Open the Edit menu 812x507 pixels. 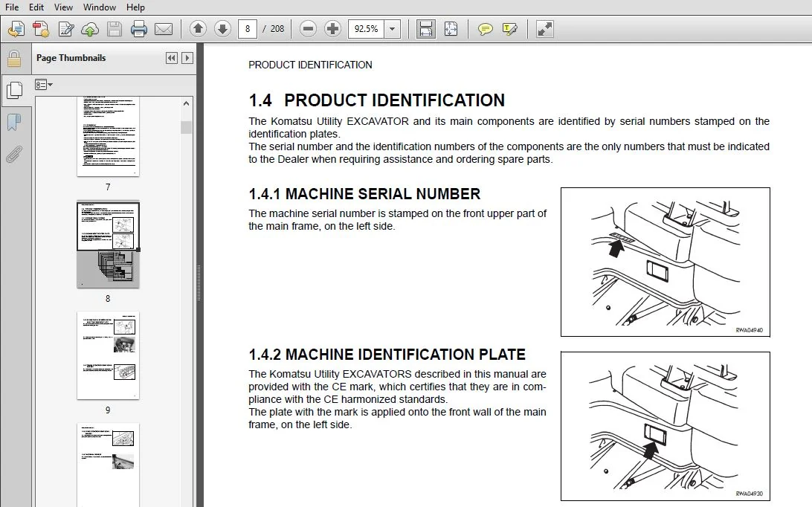[36, 7]
